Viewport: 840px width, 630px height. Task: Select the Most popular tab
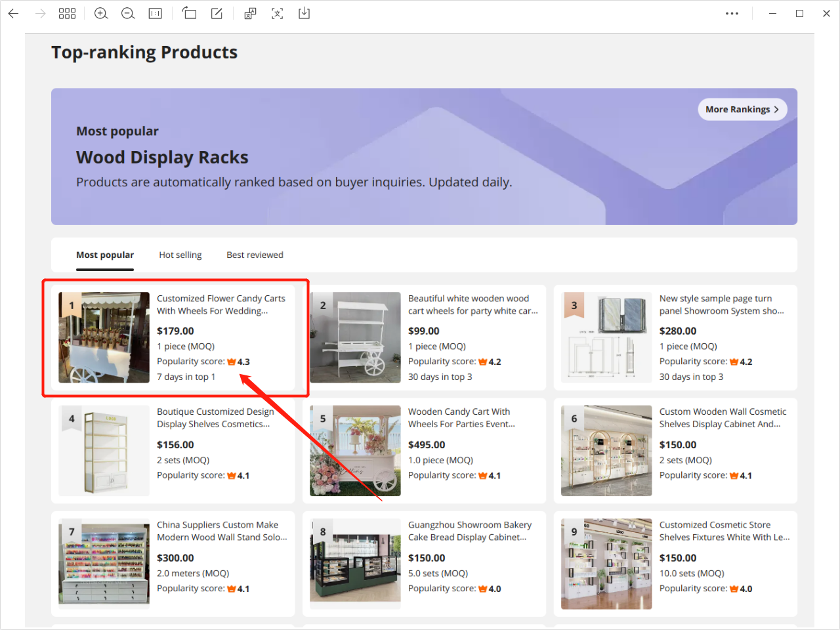click(x=105, y=255)
